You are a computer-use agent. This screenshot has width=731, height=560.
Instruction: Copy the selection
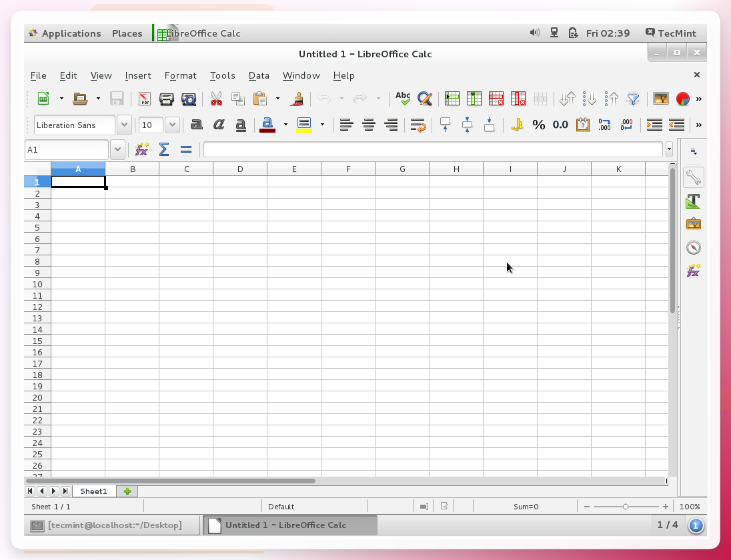[x=238, y=99]
